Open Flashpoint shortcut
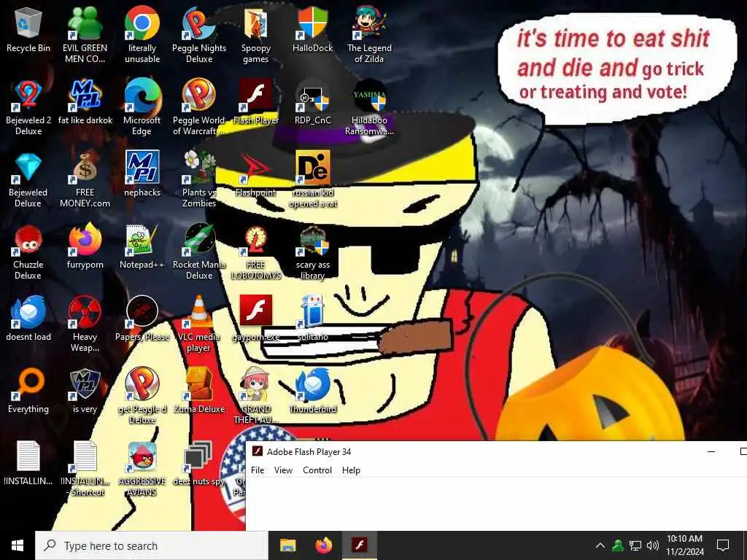Image resolution: width=747 pixels, height=560 pixels. coord(256,174)
